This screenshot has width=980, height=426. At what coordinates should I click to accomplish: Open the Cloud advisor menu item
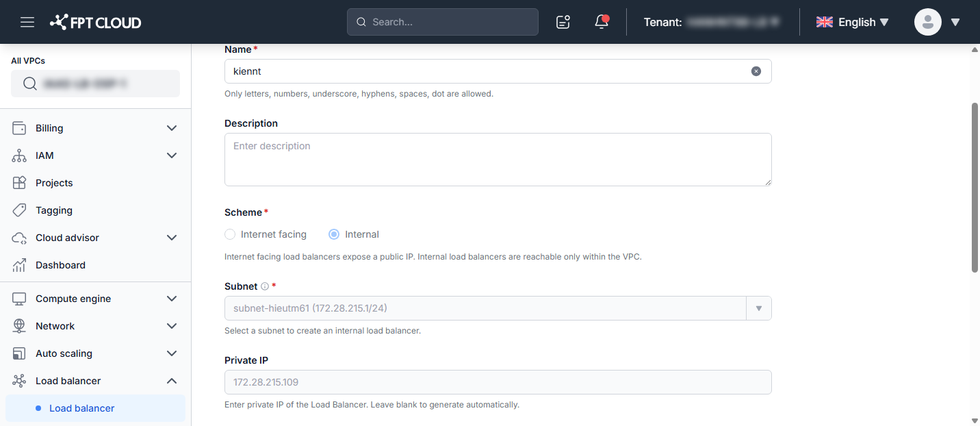(95, 238)
